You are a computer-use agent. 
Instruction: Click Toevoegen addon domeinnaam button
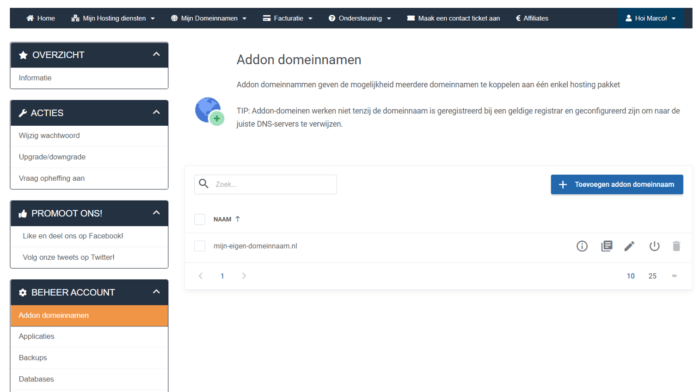(x=617, y=184)
